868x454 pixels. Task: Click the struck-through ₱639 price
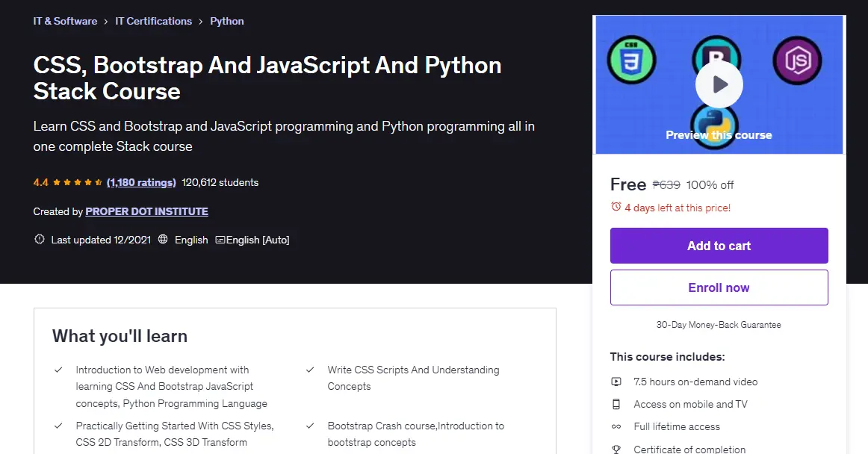(x=666, y=185)
